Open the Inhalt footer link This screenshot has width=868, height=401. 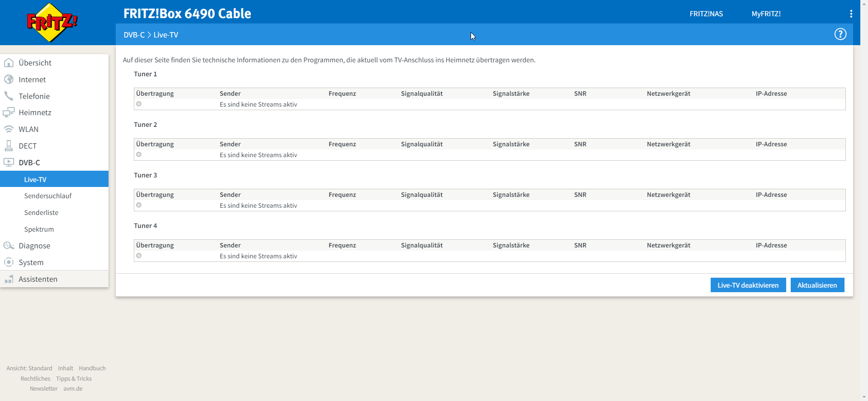click(66, 368)
